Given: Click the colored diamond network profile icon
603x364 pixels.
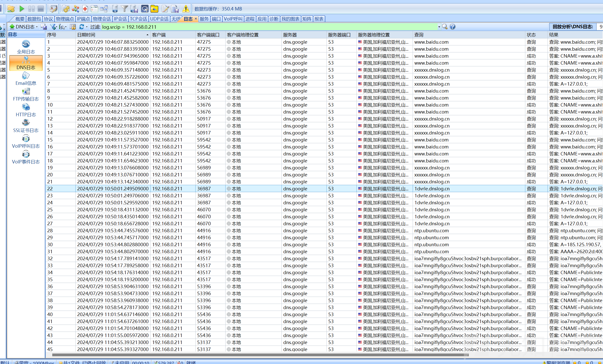Looking at the screenshot, I should point(75,9).
